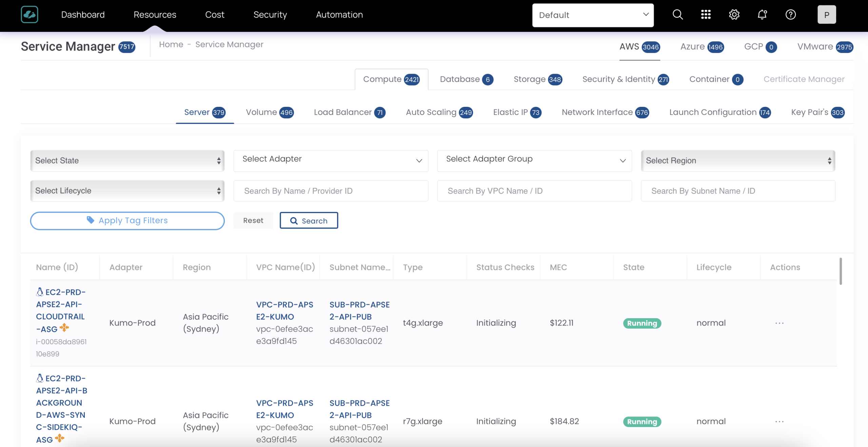Open the Select Lifecycle dropdown

tap(127, 191)
